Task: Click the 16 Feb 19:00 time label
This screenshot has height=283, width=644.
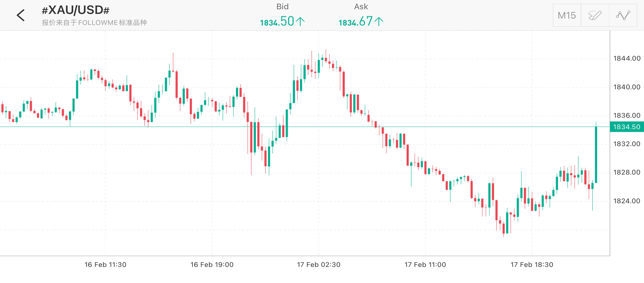Action: (x=212, y=264)
